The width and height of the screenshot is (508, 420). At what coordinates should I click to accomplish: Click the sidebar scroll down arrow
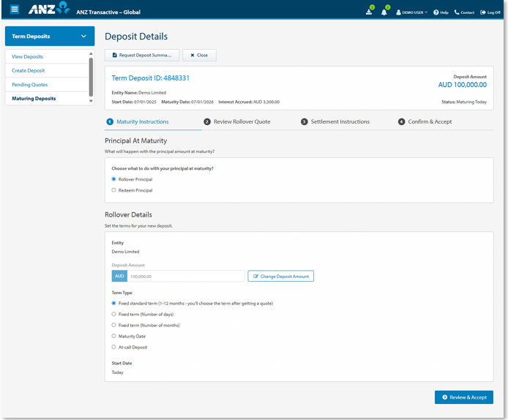pyautogui.click(x=91, y=101)
